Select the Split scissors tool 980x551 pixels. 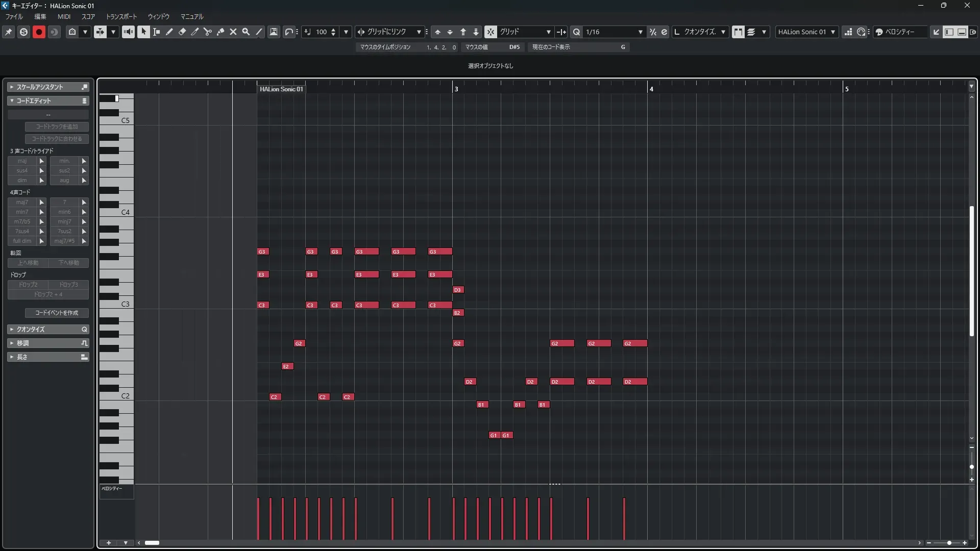tap(207, 32)
